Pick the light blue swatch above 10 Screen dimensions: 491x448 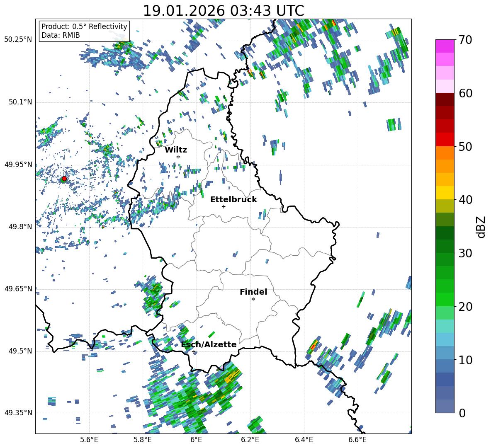point(445,353)
